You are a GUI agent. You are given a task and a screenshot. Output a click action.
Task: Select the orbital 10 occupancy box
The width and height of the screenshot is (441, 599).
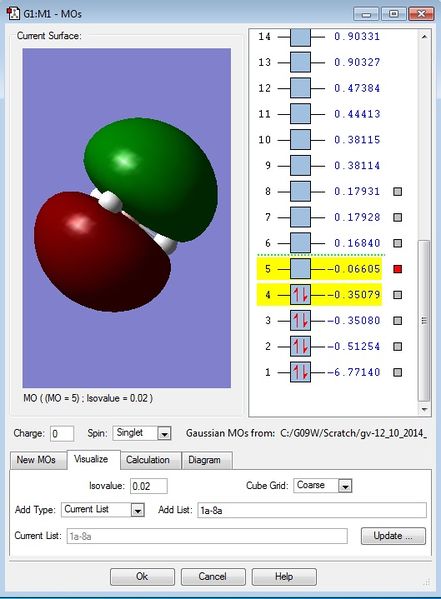[x=300, y=140]
